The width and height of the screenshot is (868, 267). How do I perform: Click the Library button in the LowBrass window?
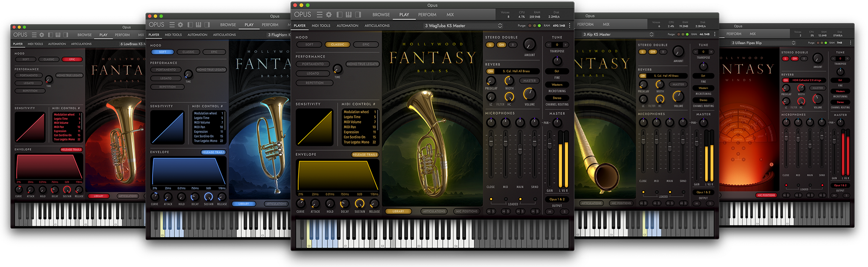coord(99,196)
